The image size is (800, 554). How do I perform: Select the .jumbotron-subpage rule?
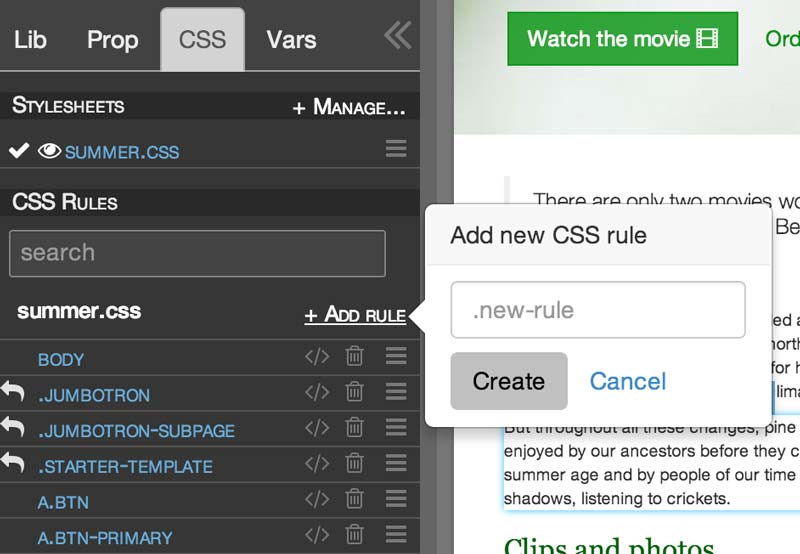click(x=136, y=431)
